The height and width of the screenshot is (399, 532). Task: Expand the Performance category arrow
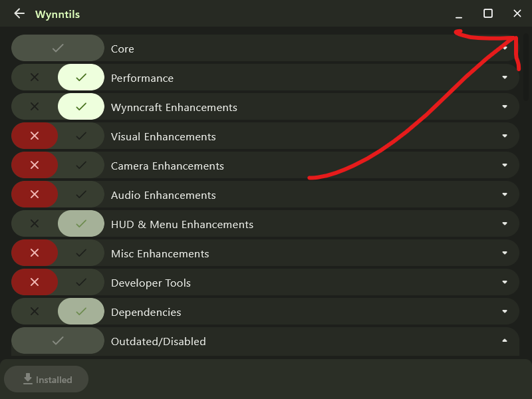tap(505, 78)
